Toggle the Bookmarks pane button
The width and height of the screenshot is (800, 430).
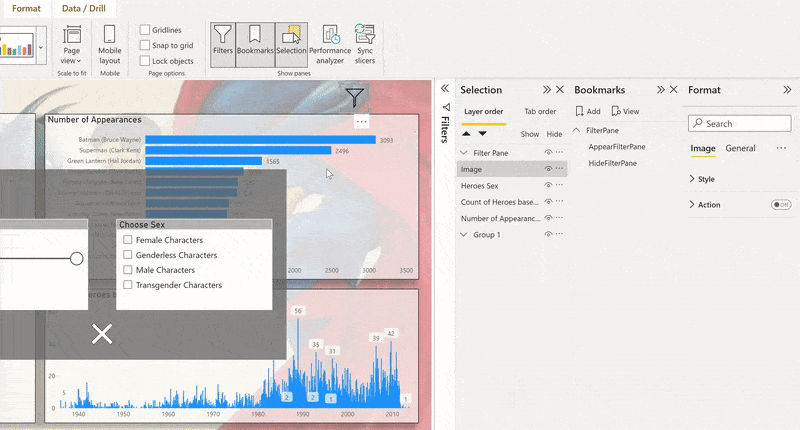click(255, 43)
